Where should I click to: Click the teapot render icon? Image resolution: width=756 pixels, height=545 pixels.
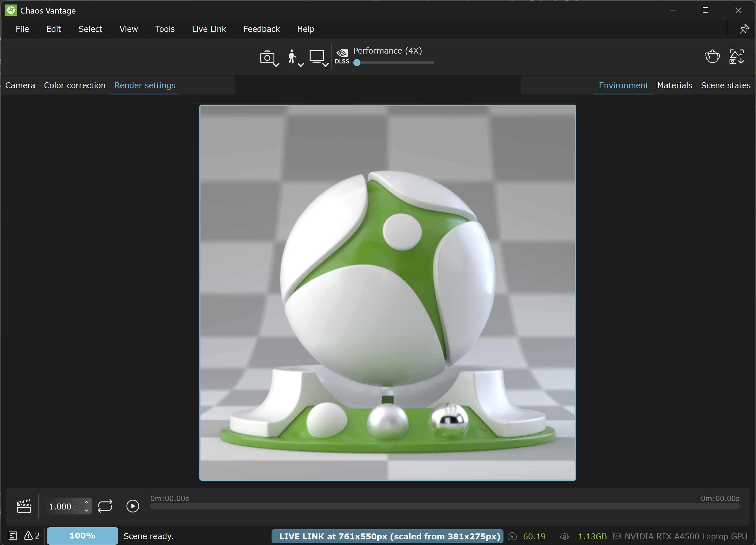[712, 56]
